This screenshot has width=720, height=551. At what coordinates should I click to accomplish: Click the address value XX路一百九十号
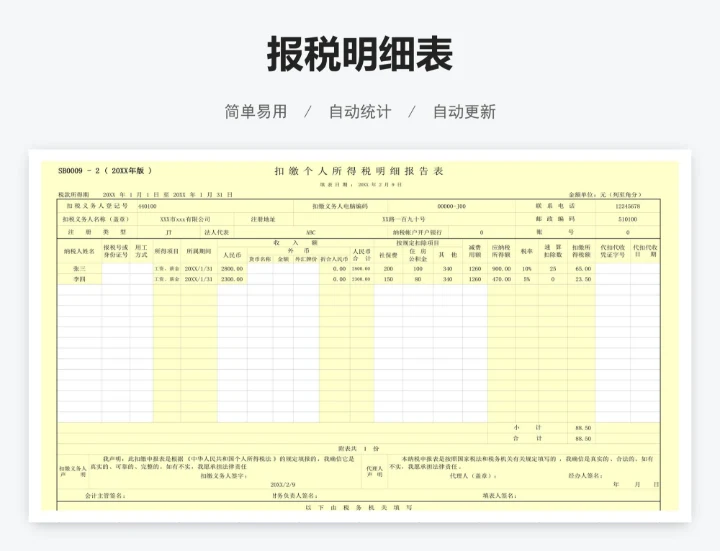pos(404,219)
